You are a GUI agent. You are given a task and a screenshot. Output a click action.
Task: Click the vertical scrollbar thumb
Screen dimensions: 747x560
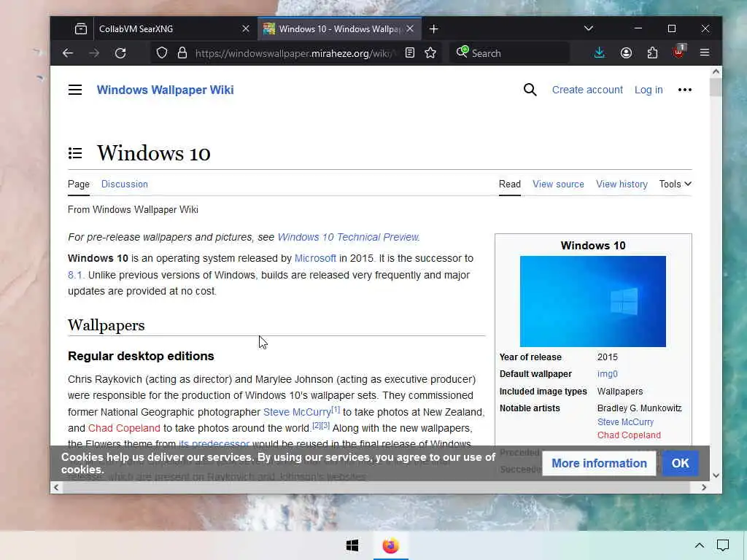[716, 87]
